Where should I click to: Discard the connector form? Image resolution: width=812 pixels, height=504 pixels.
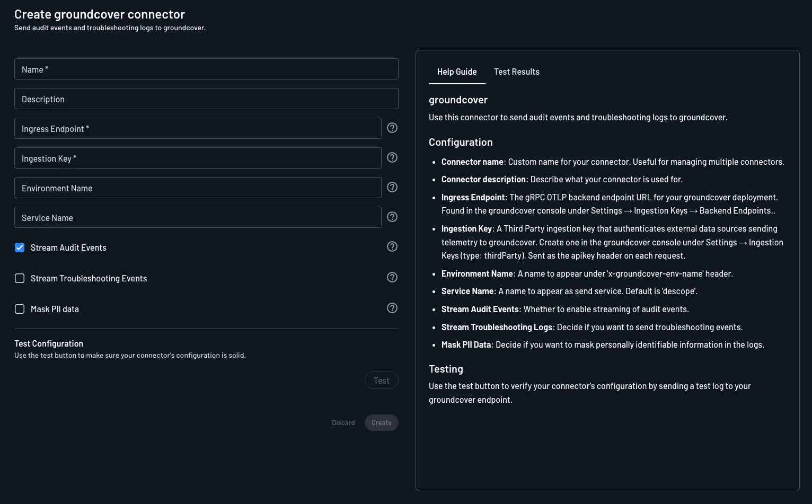pos(343,423)
